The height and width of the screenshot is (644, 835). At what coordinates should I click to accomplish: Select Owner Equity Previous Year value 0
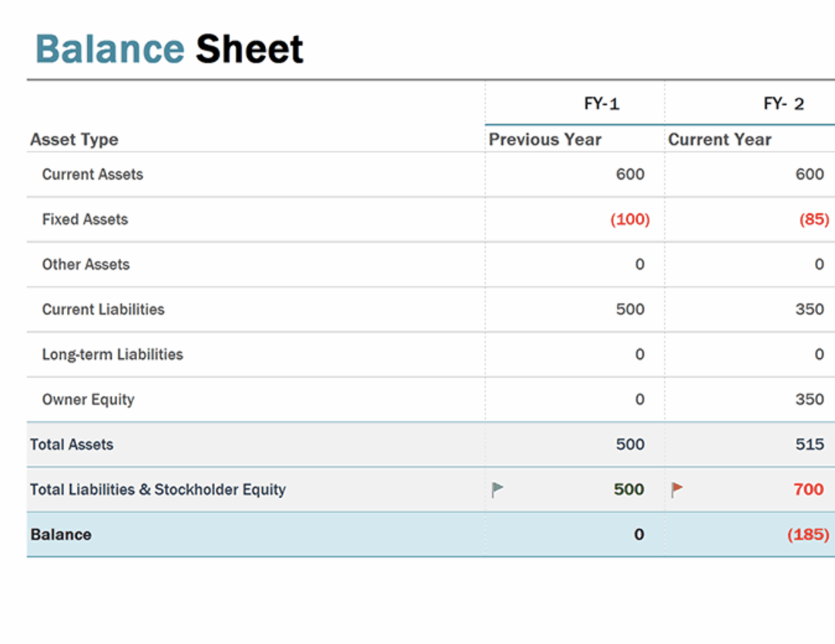coord(639,400)
